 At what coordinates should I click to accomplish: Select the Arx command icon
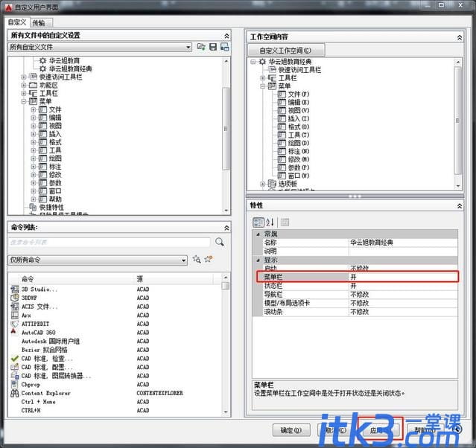[x=15, y=316]
